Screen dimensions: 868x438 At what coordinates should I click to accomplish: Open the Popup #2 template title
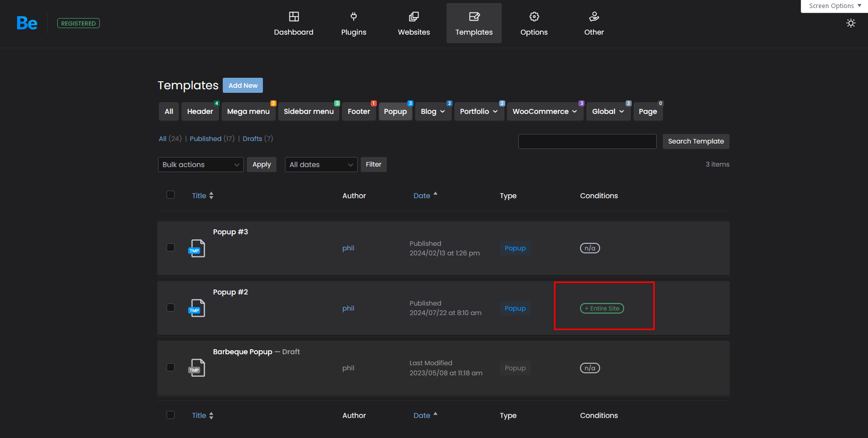pyautogui.click(x=230, y=292)
